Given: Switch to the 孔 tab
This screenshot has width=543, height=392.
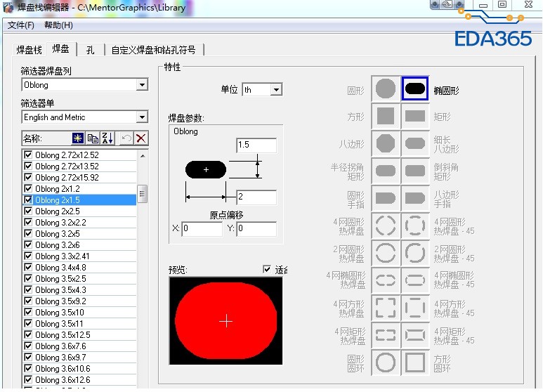Looking at the screenshot, I should pyautogui.click(x=91, y=50).
